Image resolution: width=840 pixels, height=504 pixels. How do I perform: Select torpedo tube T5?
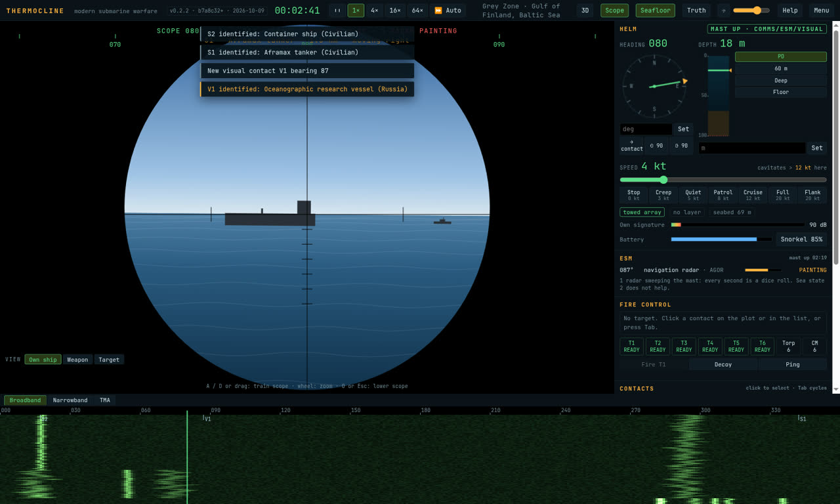click(x=736, y=346)
